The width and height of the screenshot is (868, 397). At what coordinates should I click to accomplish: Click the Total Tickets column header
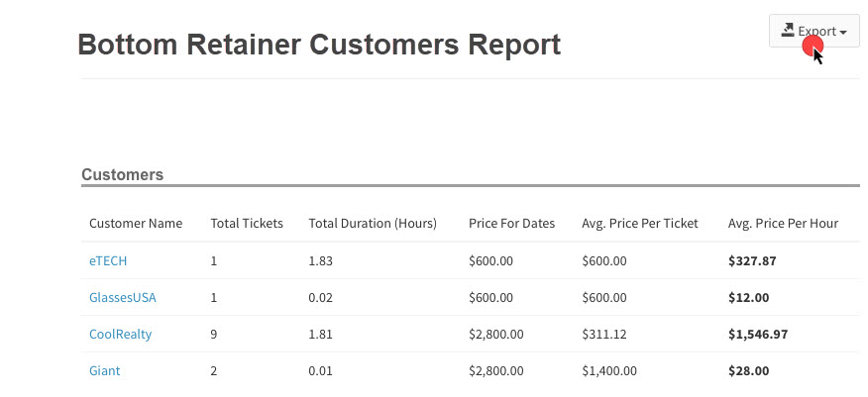(x=247, y=224)
